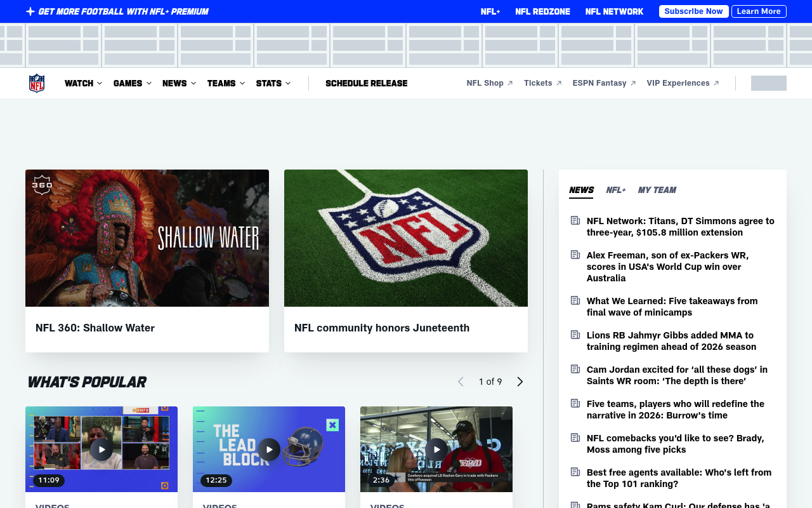
Task: Switch to the NFL+ tab in sidebar
Action: 616,190
